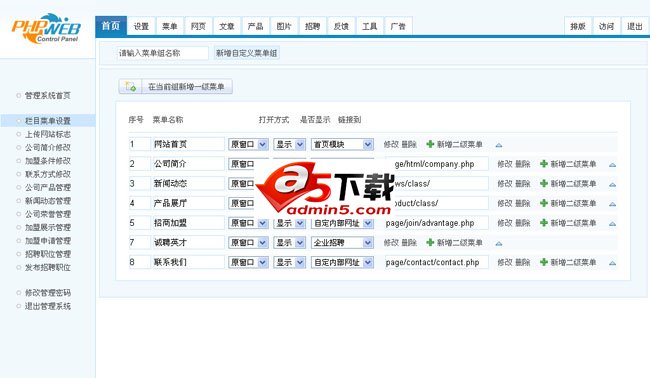Open 上传网站标志 in sidebar
The width and height of the screenshot is (650, 378).
tap(48, 134)
